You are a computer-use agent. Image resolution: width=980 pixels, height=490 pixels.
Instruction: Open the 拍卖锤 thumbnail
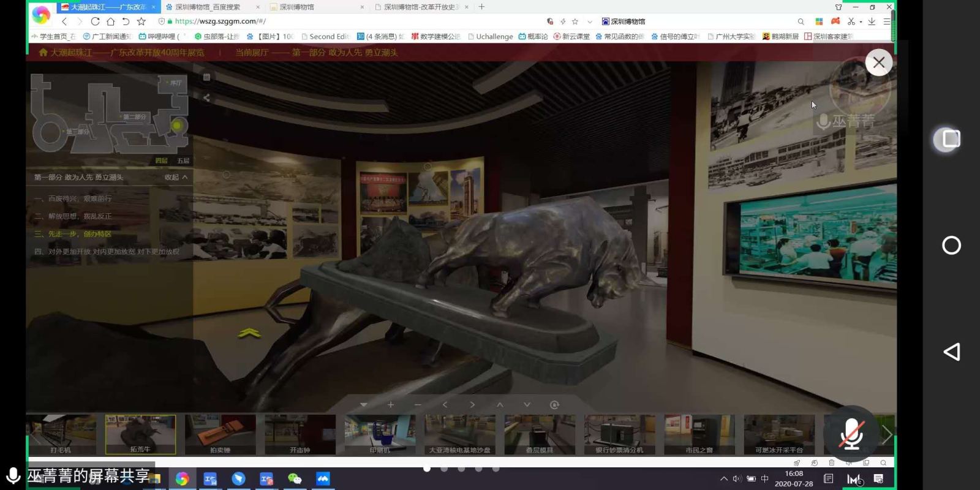[221, 434]
